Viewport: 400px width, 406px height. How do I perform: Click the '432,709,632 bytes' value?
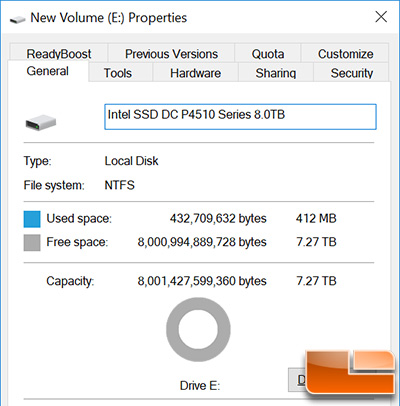218,219
